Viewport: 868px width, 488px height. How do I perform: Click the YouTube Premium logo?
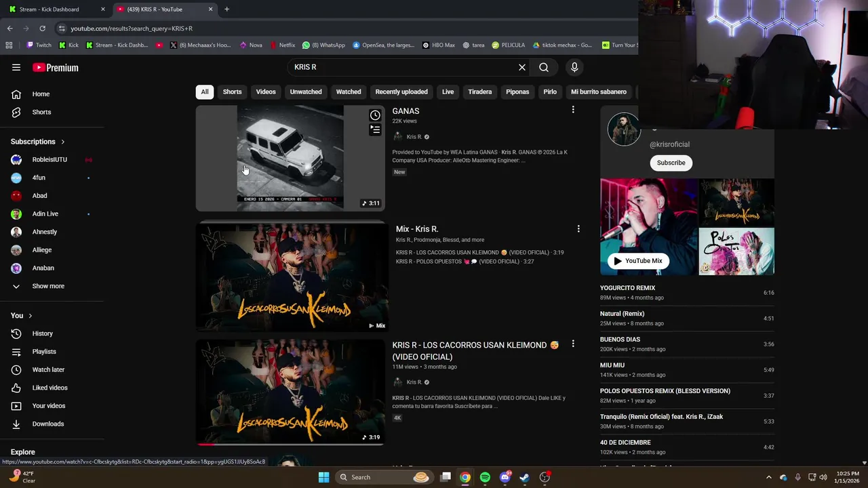point(56,67)
